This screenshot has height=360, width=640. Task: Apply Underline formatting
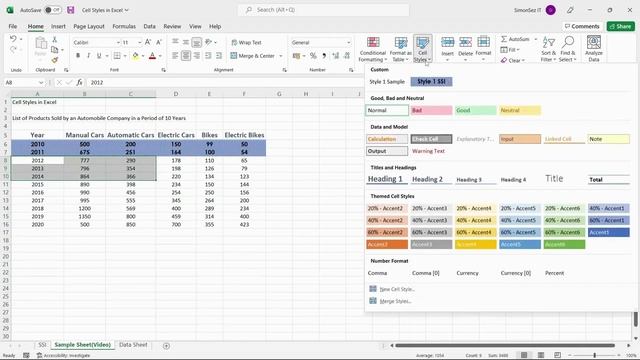99,56
